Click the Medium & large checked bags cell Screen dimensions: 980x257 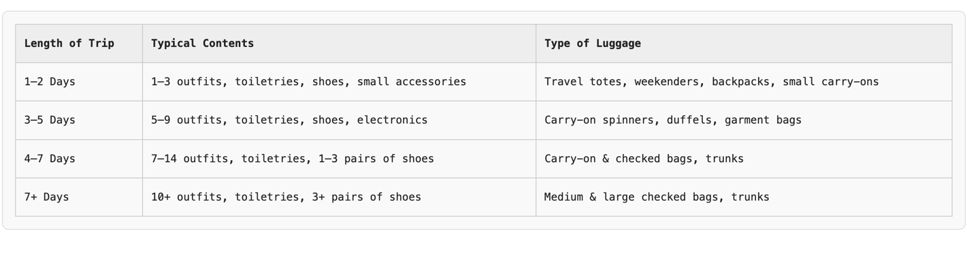(x=744, y=197)
